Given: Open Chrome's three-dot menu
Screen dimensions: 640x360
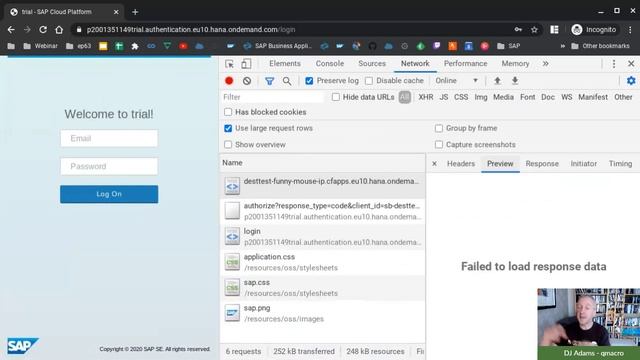Looking at the screenshot, I should pos(631,29).
